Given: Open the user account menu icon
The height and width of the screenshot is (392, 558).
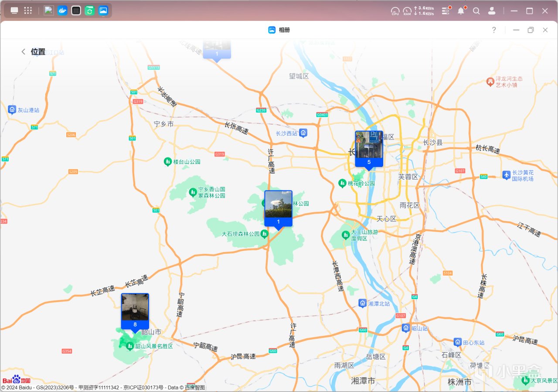Looking at the screenshot, I should tap(492, 11).
